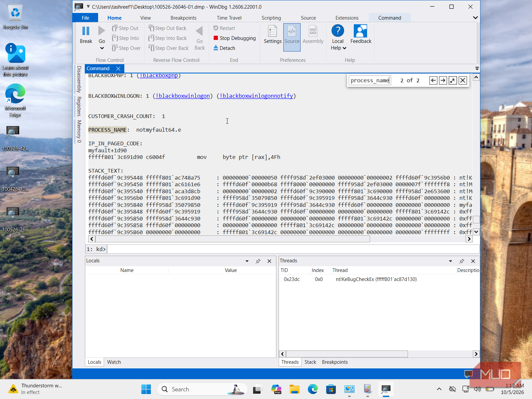Screen dimensions: 532x399
Task: Go to the previous search match
Action: pyautogui.click(x=433, y=80)
